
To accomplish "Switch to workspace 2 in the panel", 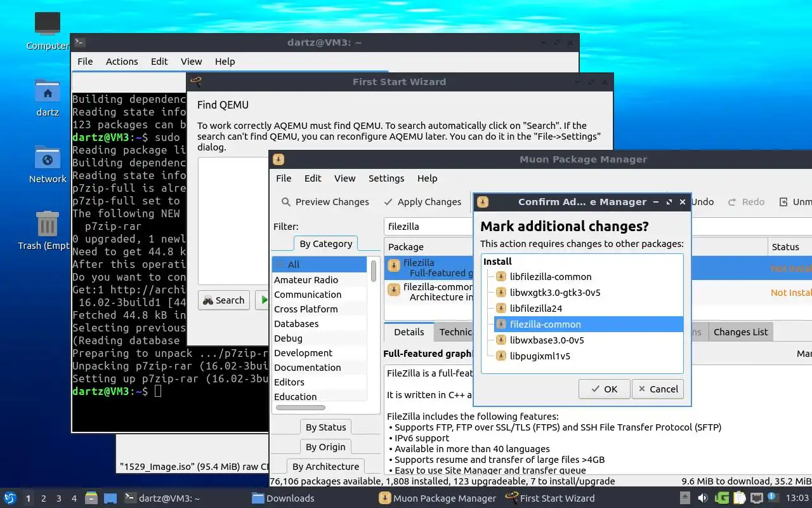I will click(x=44, y=498).
